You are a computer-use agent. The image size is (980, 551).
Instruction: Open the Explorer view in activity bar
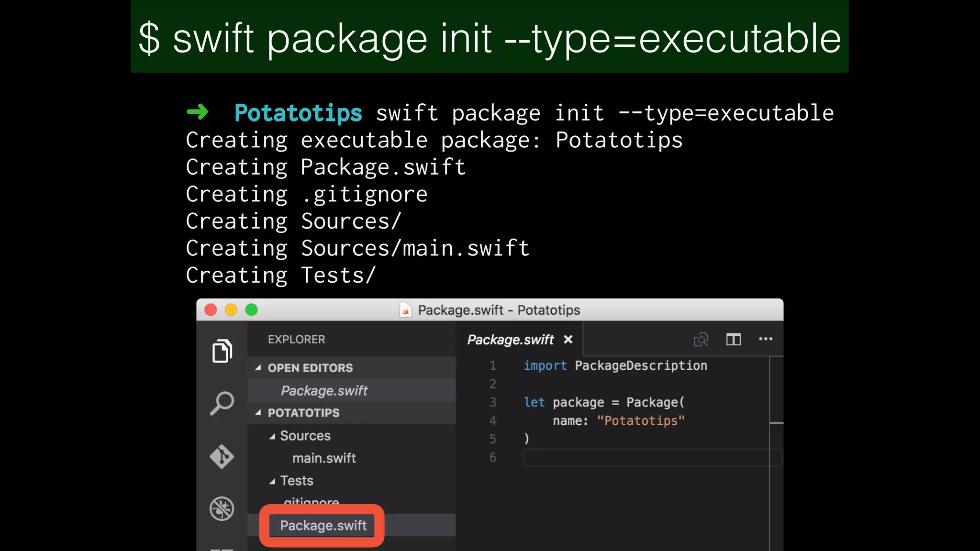[222, 351]
